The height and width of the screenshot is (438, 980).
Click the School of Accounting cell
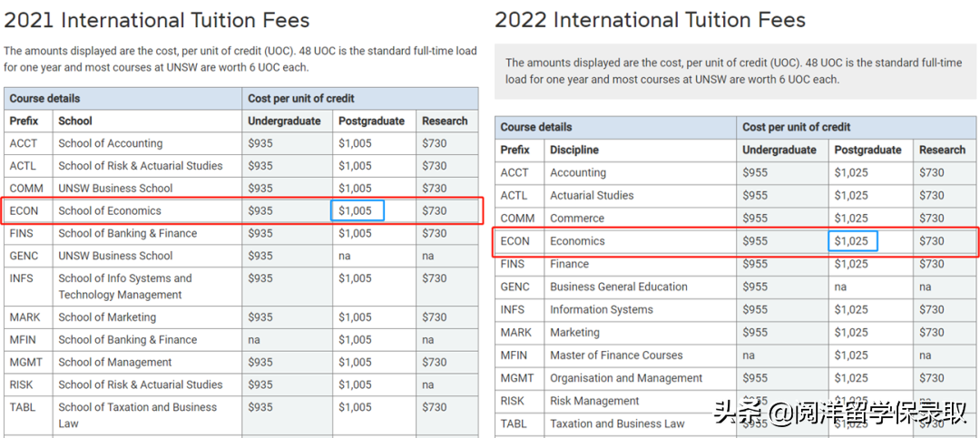pyautogui.click(x=111, y=143)
